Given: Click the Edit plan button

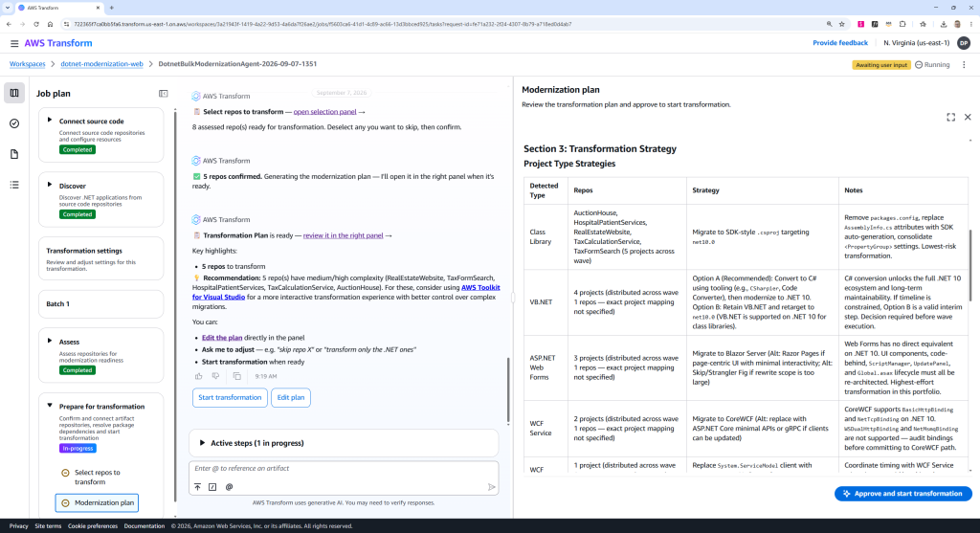Looking at the screenshot, I should [291, 397].
